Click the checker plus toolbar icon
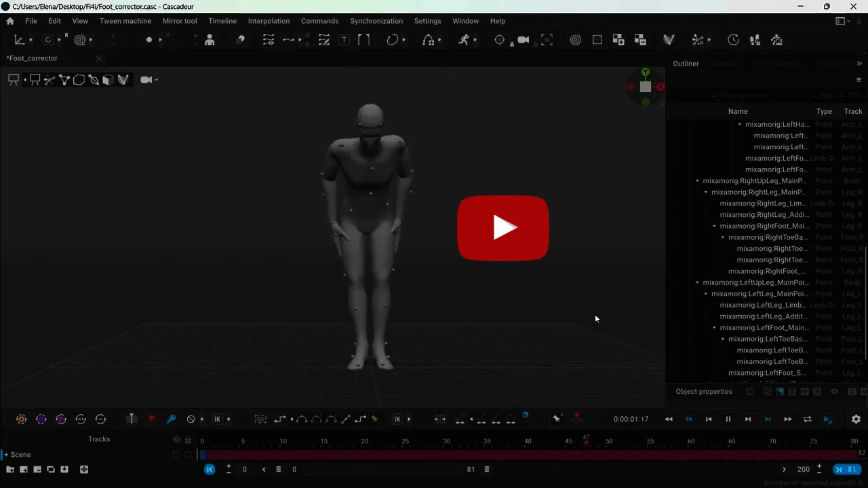The width and height of the screenshot is (868, 488). (618, 40)
